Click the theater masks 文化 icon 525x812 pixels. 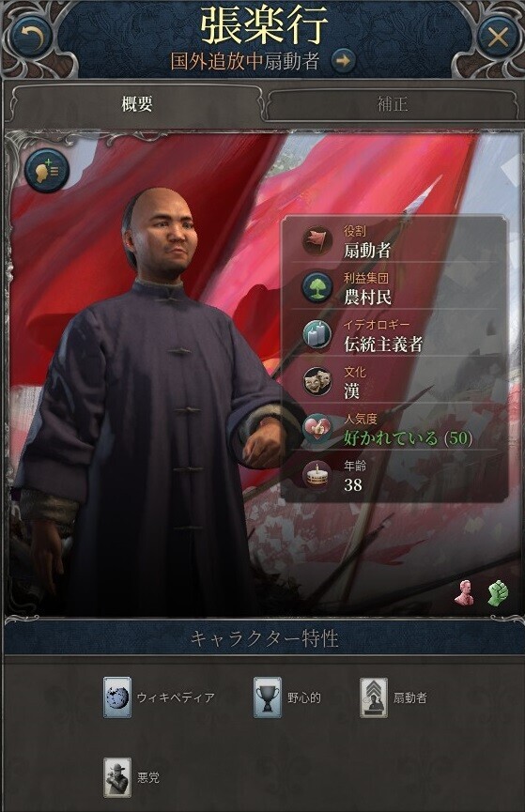click(317, 382)
